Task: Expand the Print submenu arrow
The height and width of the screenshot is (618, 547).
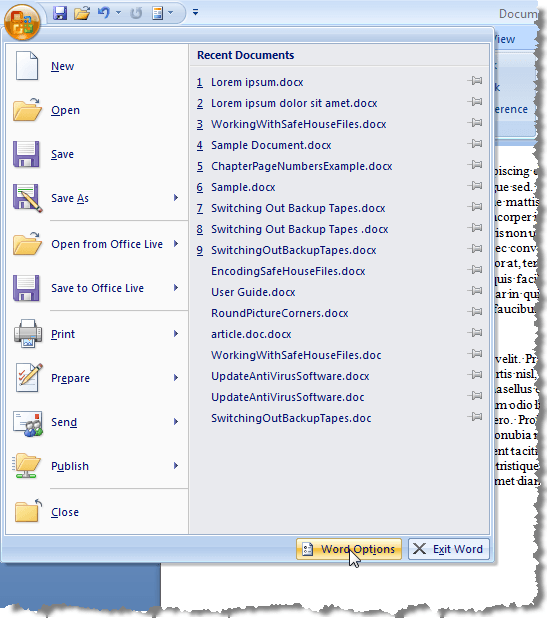Action: [176, 334]
